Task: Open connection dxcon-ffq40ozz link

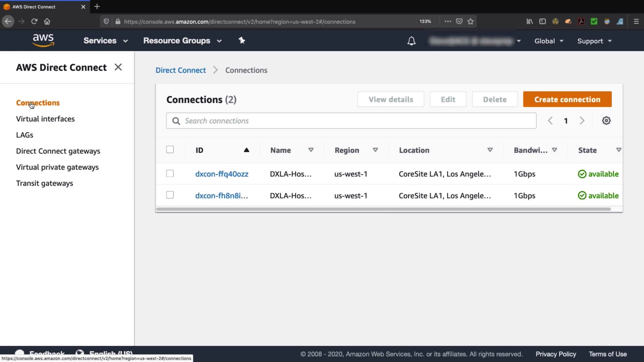Action: click(222, 174)
